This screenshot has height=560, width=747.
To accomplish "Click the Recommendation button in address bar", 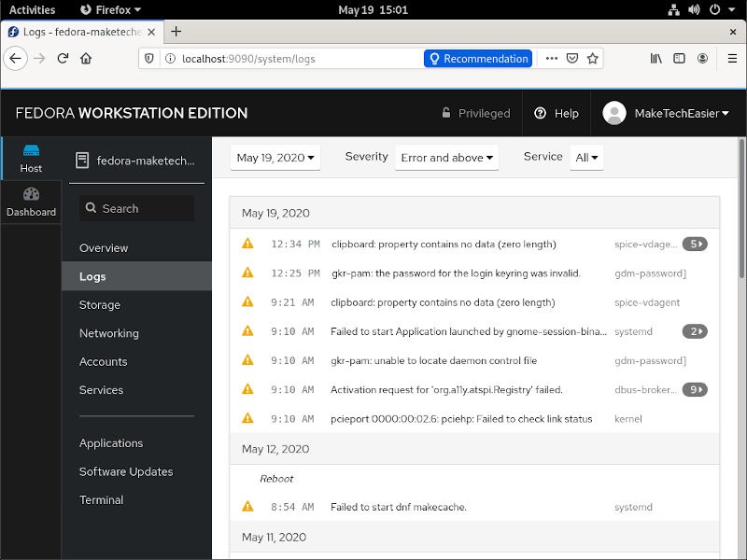I will [478, 58].
